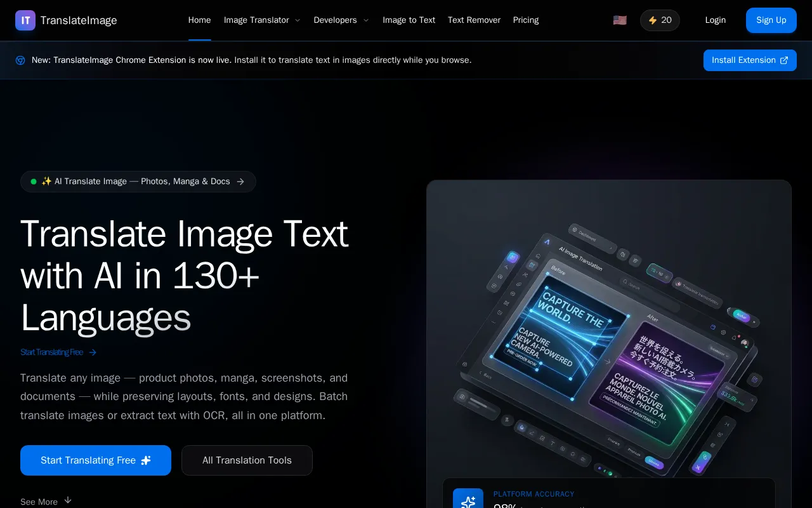Click the arrow next to Start Translating Free link
This screenshot has width=812, height=508.
[93, 352]
